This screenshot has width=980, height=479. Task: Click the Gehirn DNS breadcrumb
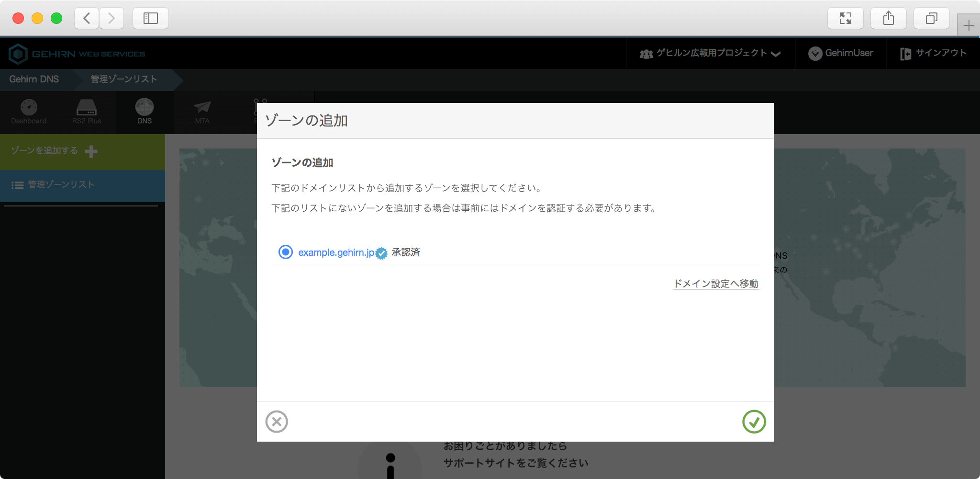tap(34, 79)
